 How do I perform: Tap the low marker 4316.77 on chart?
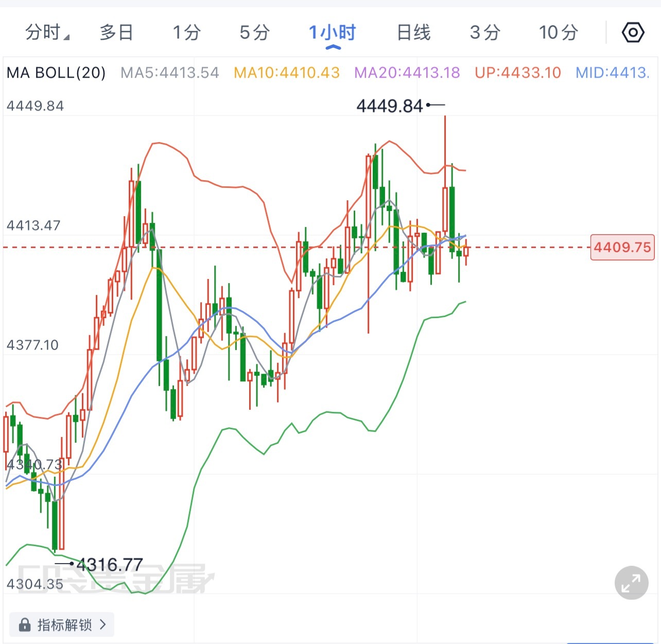click(x=110, y=565)
